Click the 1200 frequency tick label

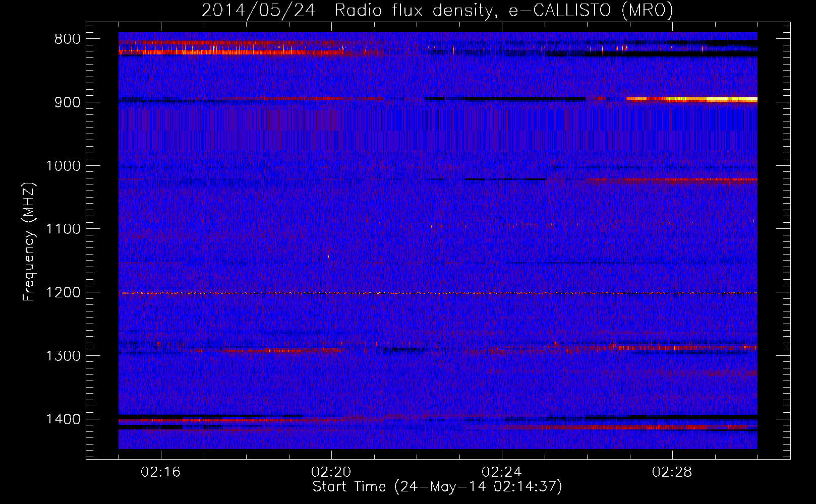point(63,292)
